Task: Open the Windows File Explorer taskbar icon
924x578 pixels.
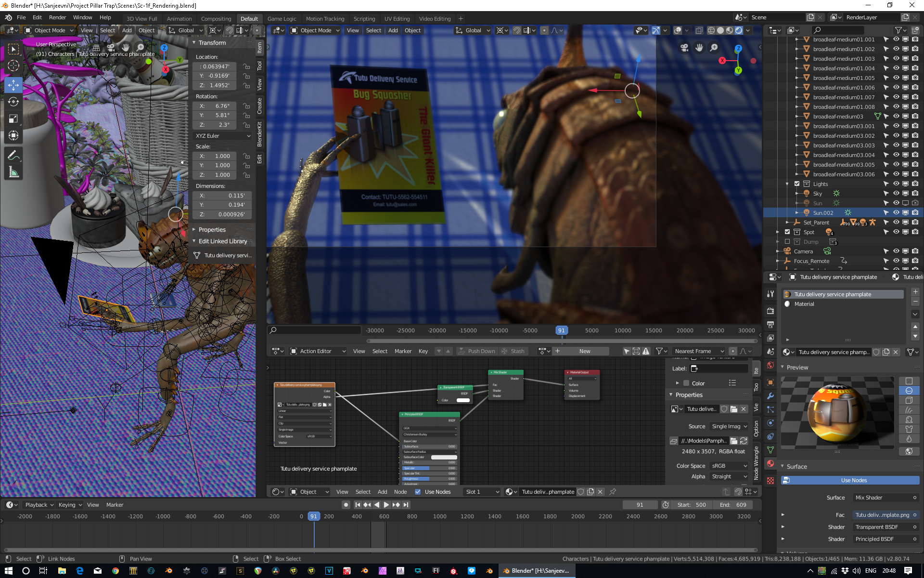Action: [x=62, y=571]
